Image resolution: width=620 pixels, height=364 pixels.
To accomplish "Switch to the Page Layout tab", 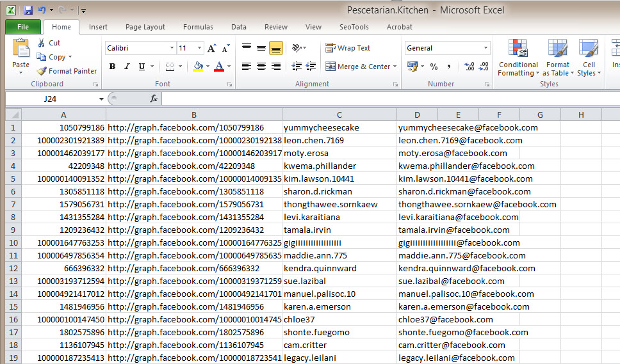I will 145,27.
